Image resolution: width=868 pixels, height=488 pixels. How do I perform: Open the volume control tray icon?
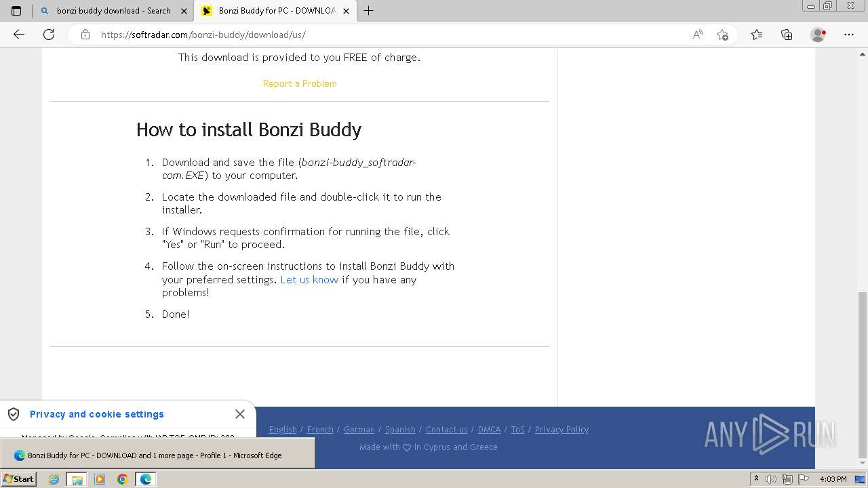coord(772,479)
